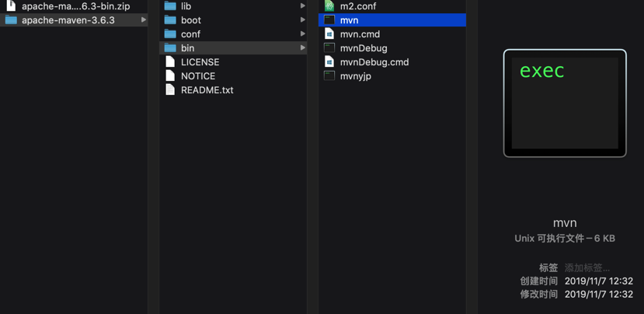Expand the lib folder arrow
644x314 pixels.
[303, 6]
